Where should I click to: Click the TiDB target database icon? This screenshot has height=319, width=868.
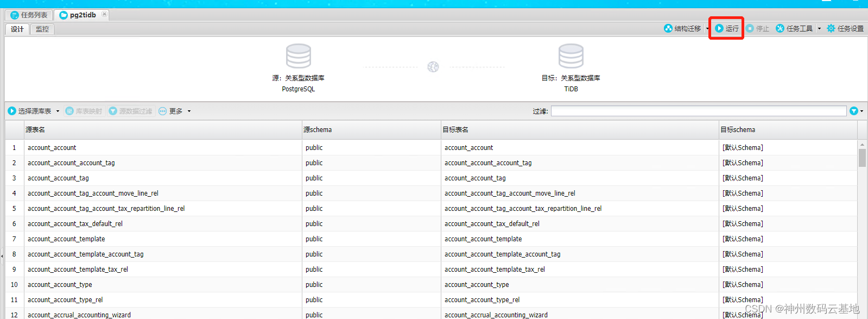point(571,57)
